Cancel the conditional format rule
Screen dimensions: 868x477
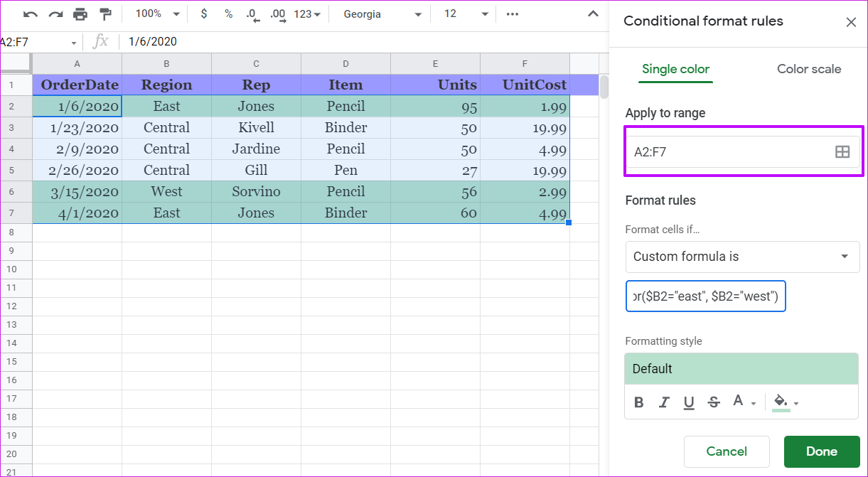point(727,451)
